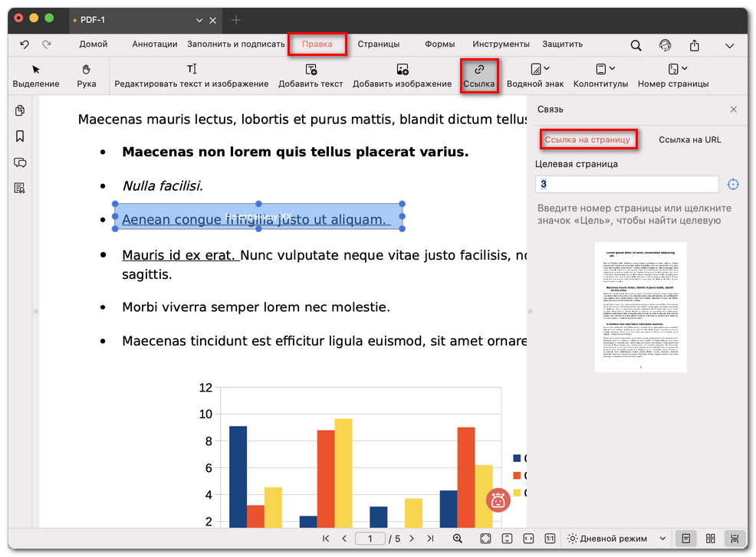Open the bookmarks sidebar panel
Image resolution: width=756 pixels, height=557 pixels.
pos(20,136)
